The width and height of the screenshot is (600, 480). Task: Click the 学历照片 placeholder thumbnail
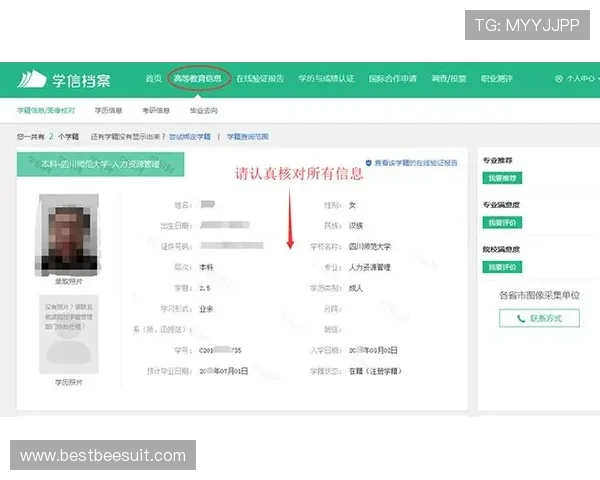pos(69,334)
